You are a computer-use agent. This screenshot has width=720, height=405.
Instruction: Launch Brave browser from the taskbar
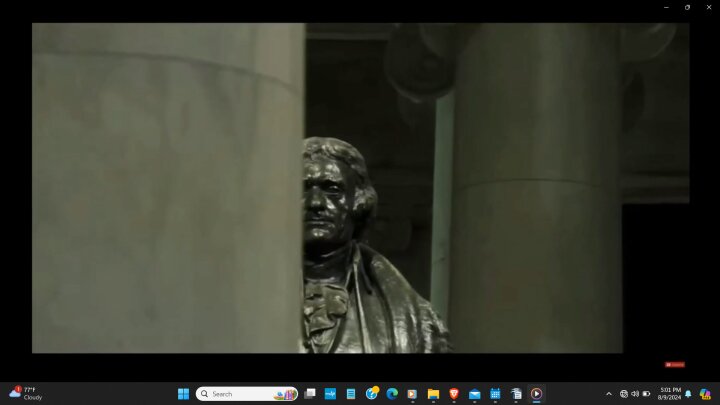coord(454,394)
